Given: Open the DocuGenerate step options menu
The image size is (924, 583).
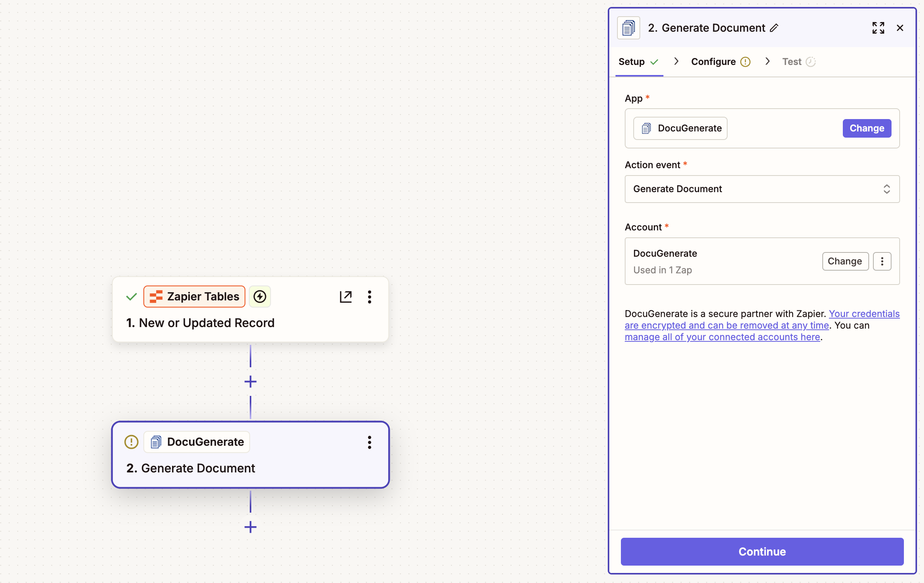Looking at the screenshot, I should (370, 442).
